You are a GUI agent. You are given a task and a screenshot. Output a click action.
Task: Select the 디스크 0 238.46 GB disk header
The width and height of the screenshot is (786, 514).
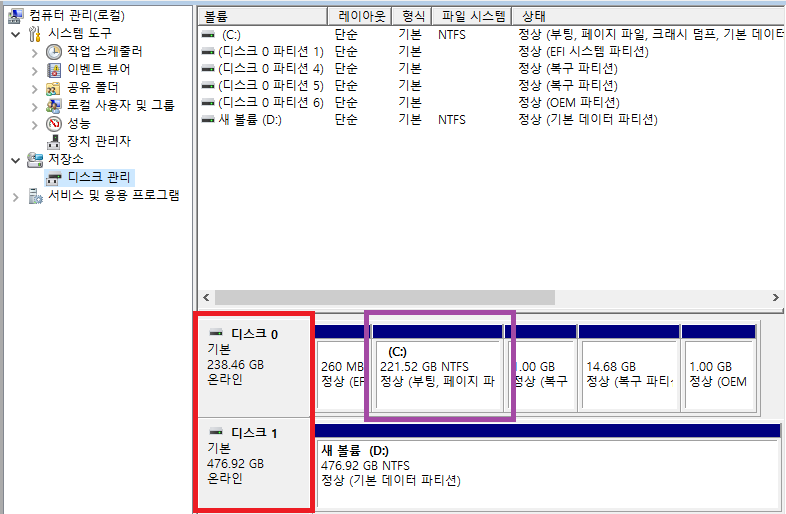tap(255, 368)
